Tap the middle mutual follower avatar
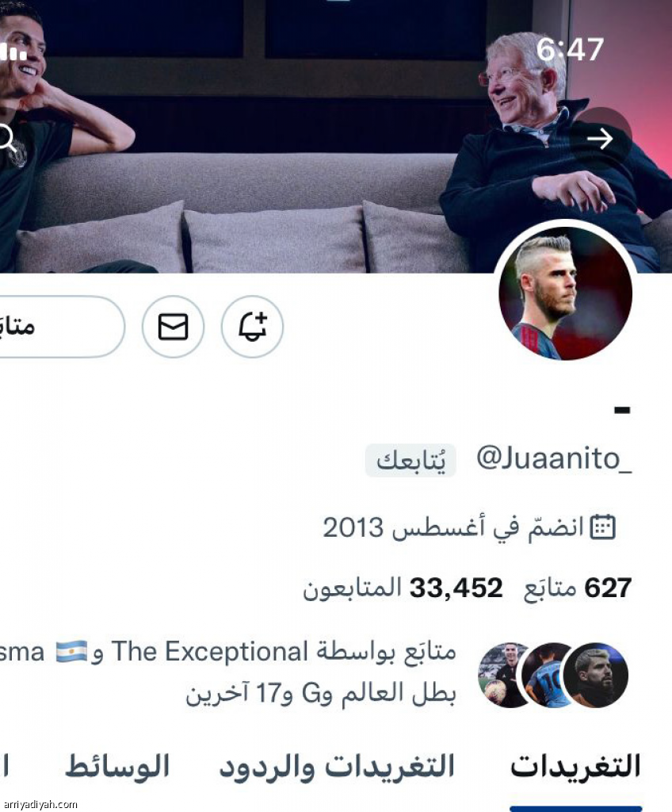Viewport: 672px width, 812px height. pyautogui.click(x=552, y=676)
